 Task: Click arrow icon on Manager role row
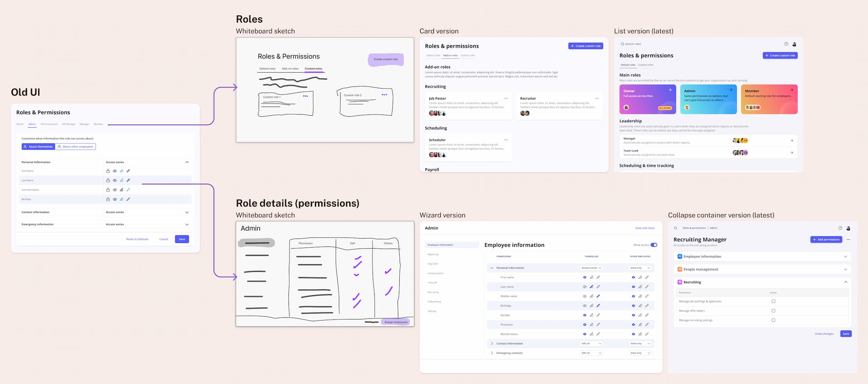(x=792, y=141)
